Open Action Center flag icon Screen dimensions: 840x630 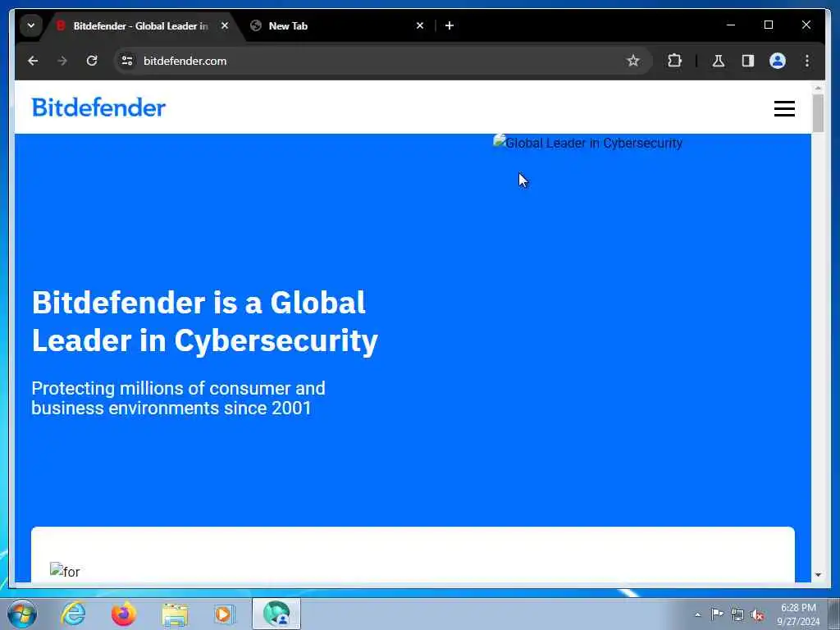coord(717,614)
